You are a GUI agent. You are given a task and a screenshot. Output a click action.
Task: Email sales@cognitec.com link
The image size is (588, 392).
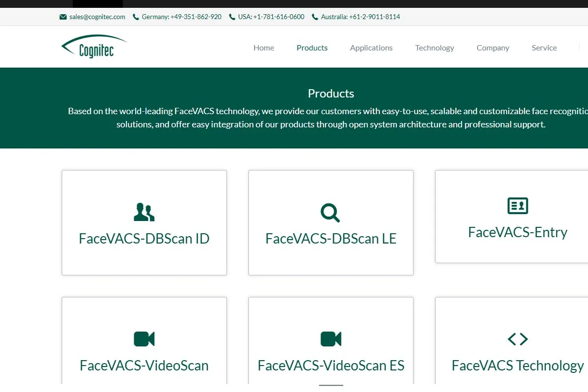pos(97,17)
